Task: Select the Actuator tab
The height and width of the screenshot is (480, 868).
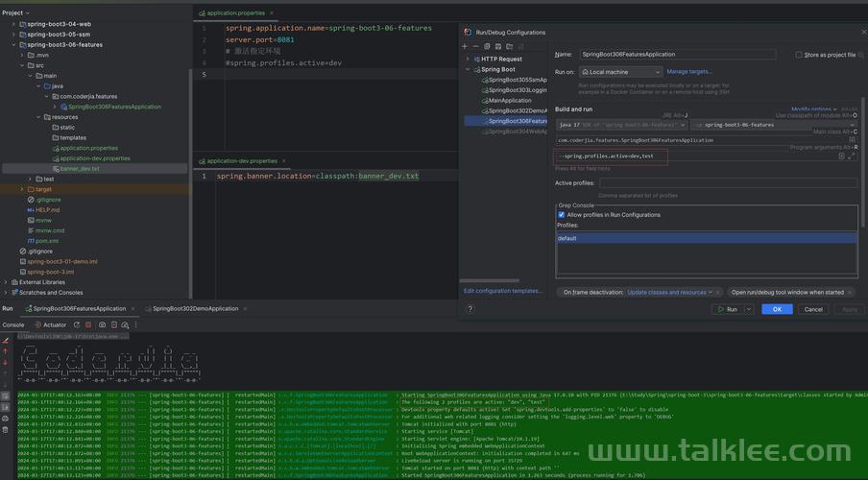Action: (x=50, y=325)
